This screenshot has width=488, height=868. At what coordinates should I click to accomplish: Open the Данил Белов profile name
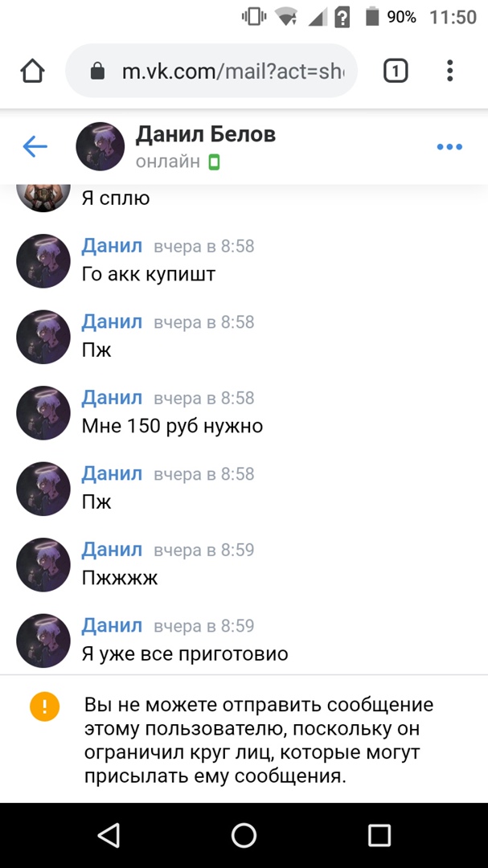point(206,134)
